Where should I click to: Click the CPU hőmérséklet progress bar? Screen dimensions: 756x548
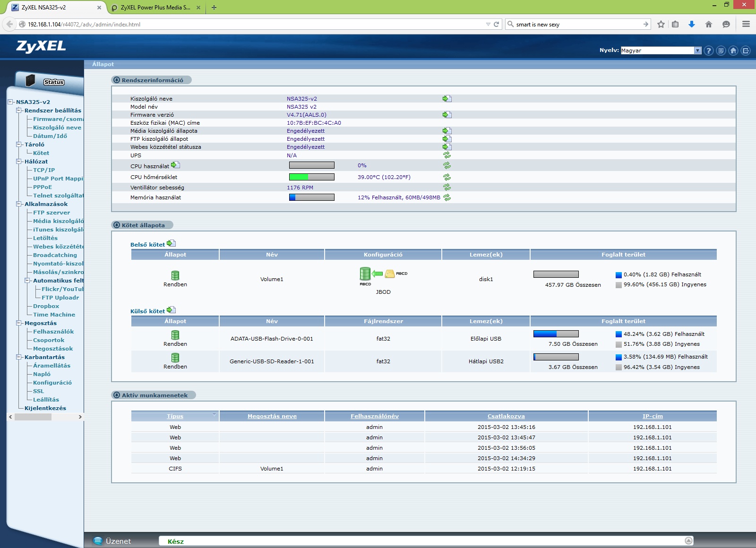point(312,177)
